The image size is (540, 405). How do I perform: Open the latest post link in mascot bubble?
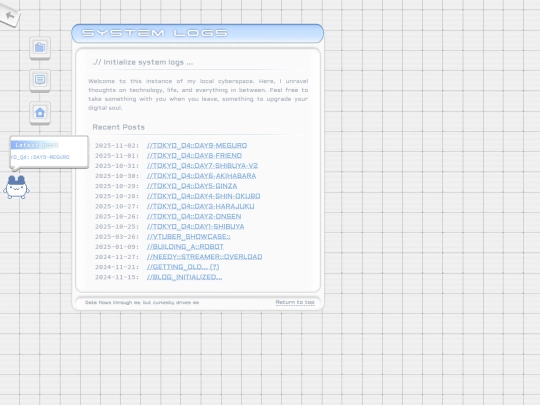40,157
